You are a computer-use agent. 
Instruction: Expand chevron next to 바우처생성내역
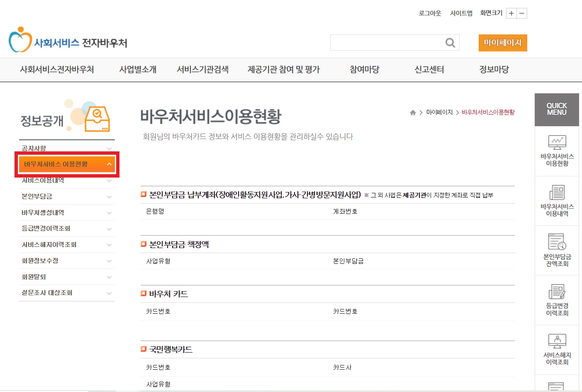tap(109, 213)
